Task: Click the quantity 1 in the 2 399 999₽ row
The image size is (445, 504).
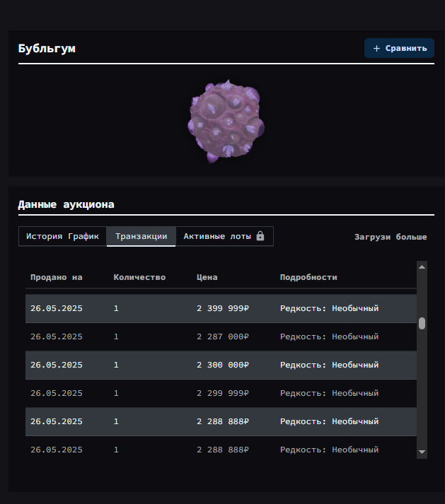Action: click(x=116, y=308)
